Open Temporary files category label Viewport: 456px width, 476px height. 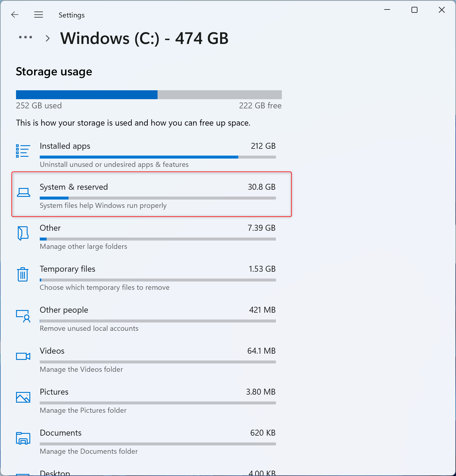67,269
